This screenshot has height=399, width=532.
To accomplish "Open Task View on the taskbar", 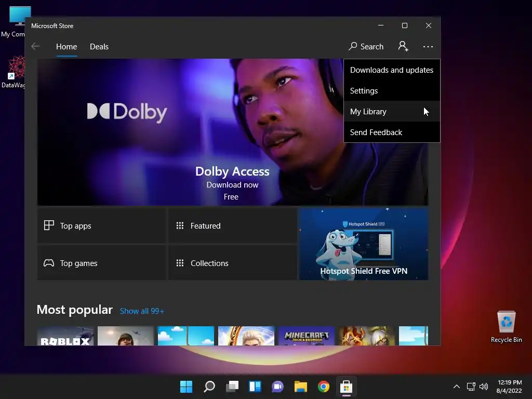I will point(232,387).
